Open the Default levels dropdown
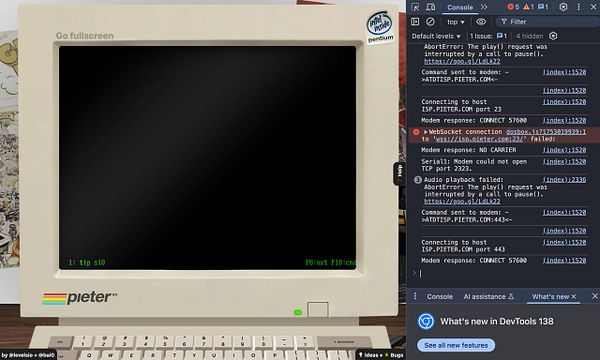Screen dimensions: 600x360 tap(436, 36)
